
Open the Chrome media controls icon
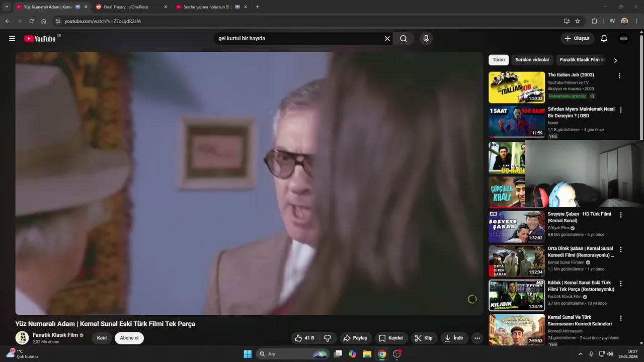coord(612,21)
